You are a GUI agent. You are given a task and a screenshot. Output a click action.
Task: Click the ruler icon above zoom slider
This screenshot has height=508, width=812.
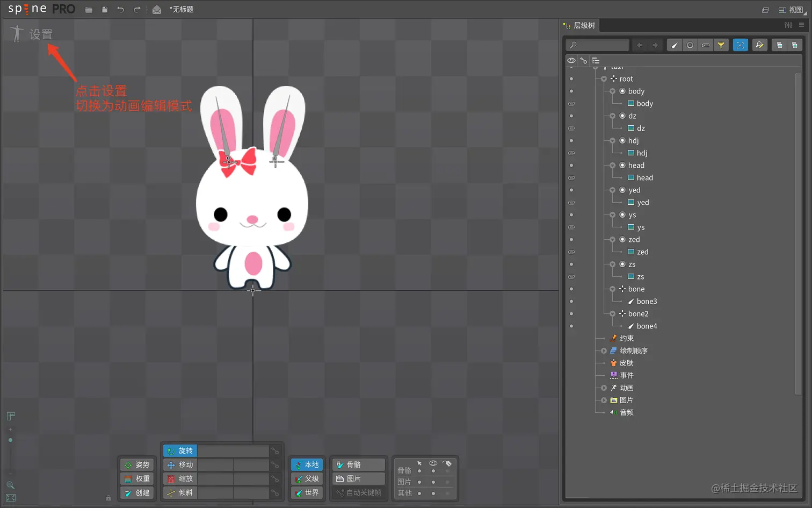[x=10, y=416]
